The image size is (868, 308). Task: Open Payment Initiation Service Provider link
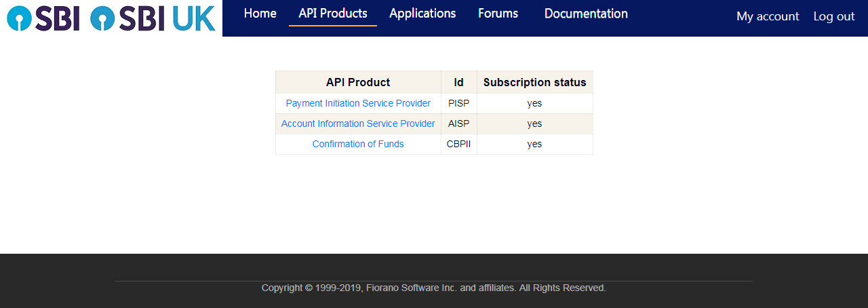[x=358, y=104]
